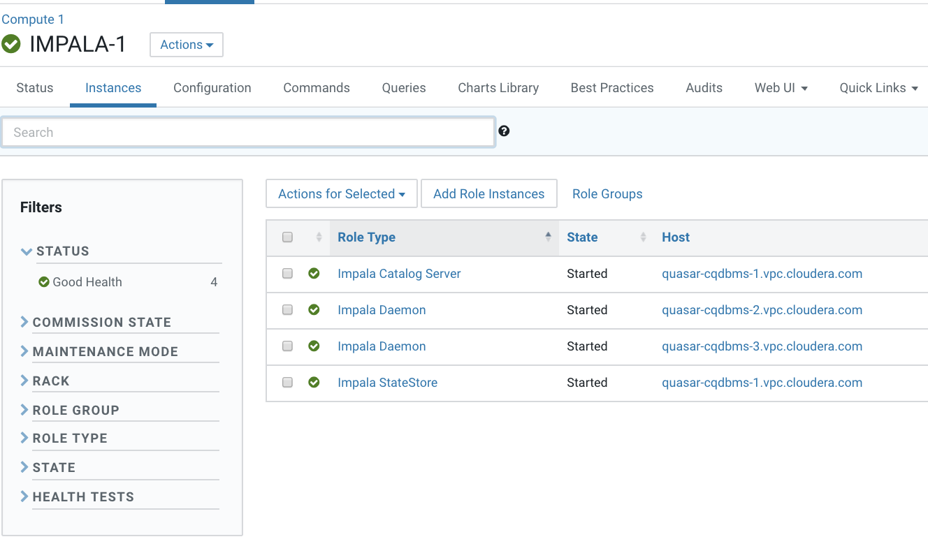Expand the Commission State filter
Image resolution: width=928 pixels, height=560 pixels.
coord(101,322)
